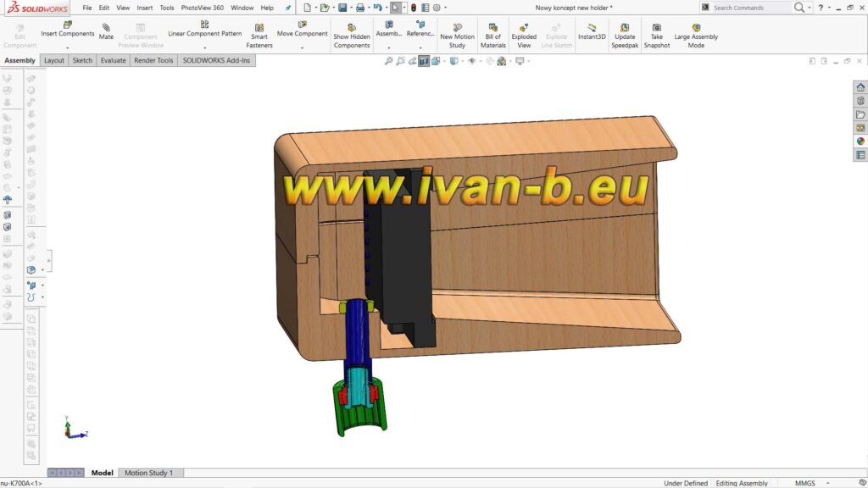Click Zoom to Area icon
Image resolution: width=868 pixels, height=488 pixels.
pyautogui.click(x=400, y=61)
